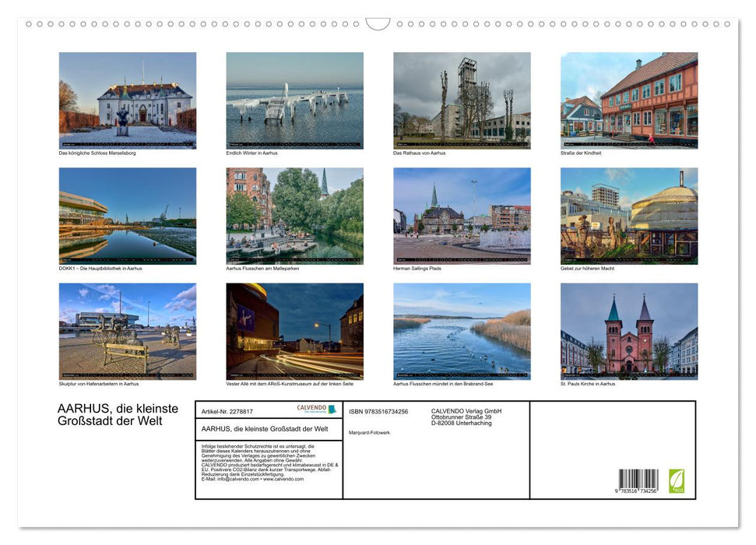Open the Schloss Marselisborg photo
Image resolution: width=756 pixels, height=545 pixels.
click(x=127, y=100)
